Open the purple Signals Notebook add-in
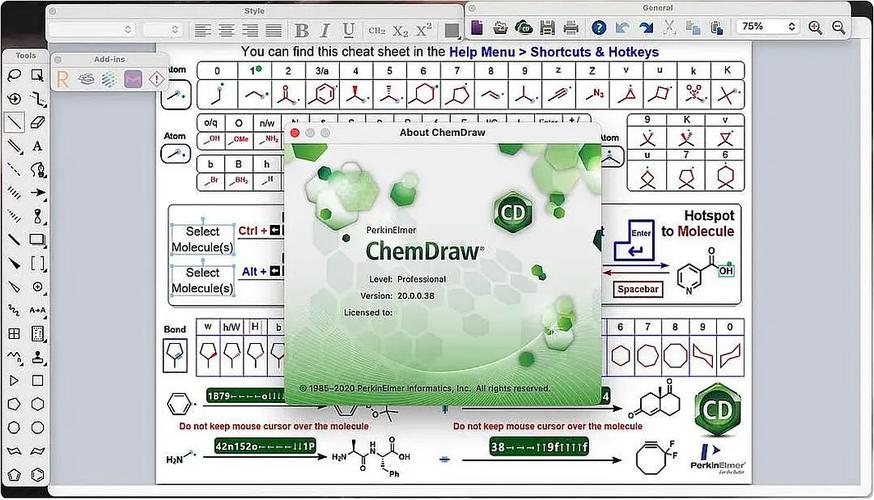The image size is (874, 500). (133, 79)
